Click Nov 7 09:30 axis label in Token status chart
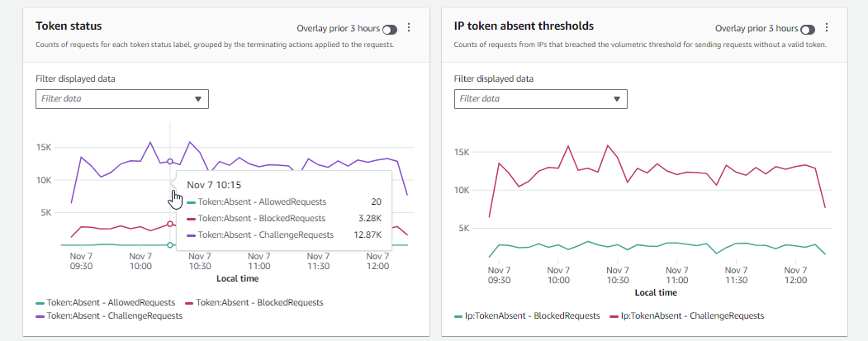Image resolution: width=868 pixels, height=341 pixels. point(80,261)
